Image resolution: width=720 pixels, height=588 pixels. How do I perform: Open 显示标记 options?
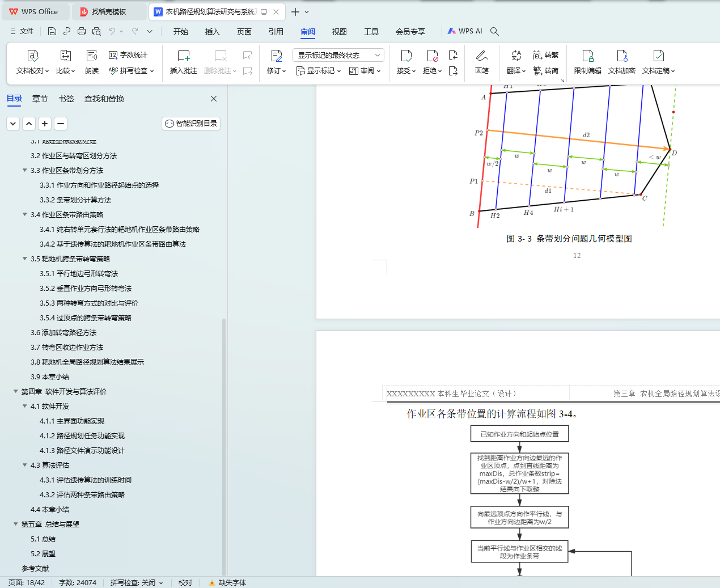pos(319,71)
